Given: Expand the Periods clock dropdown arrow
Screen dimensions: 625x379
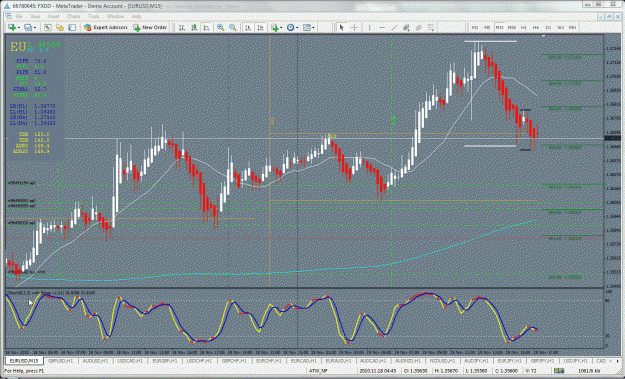Looking at the screenshot, I should 297,27.
